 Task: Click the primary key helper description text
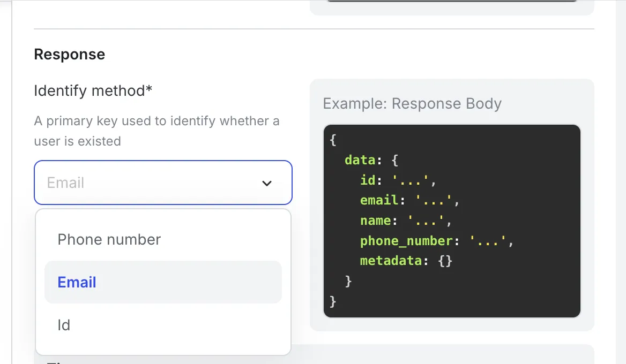tap(156, 131)
